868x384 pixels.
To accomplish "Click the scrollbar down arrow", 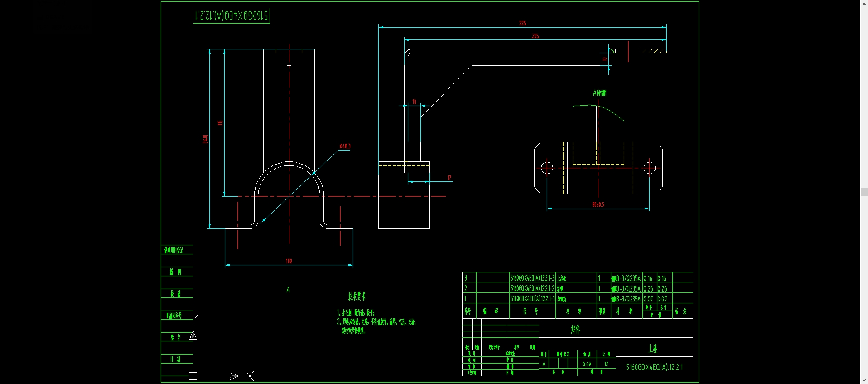I will [x=864, y=380].
